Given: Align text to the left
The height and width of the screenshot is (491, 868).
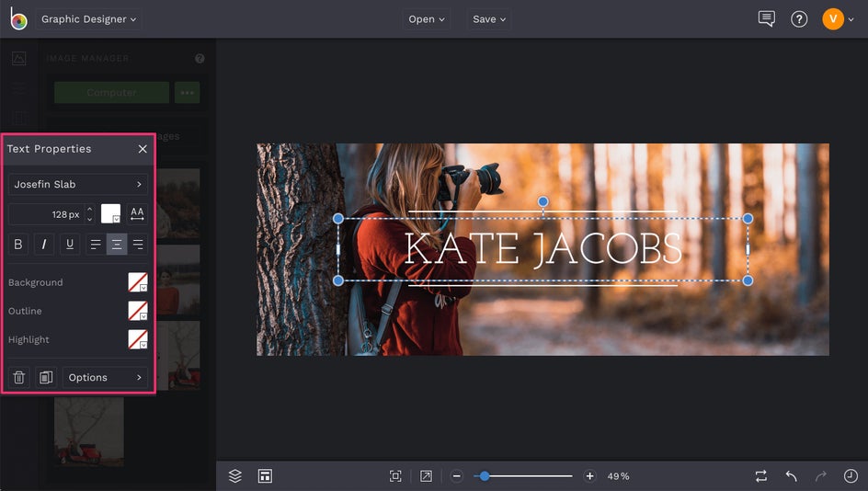Looking at the screenshot, I should (x=96, y=245).
